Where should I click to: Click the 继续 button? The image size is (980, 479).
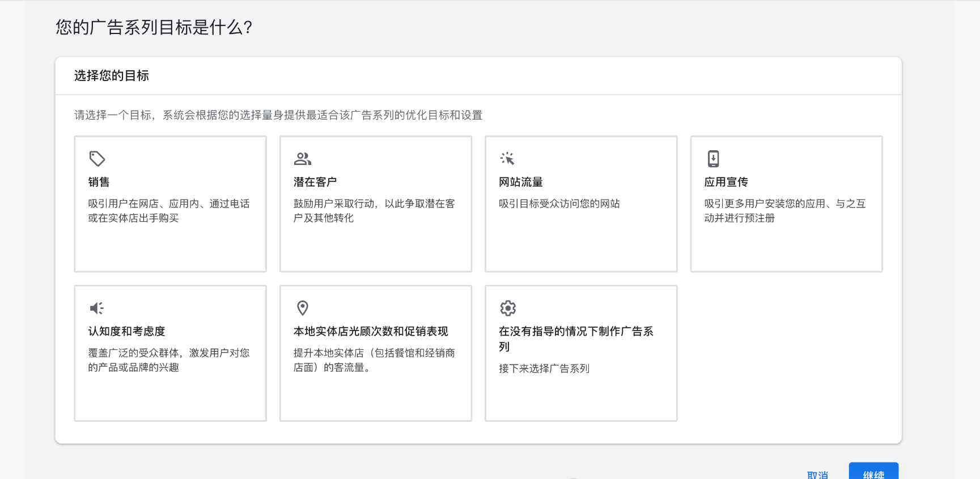click(873, 472)
